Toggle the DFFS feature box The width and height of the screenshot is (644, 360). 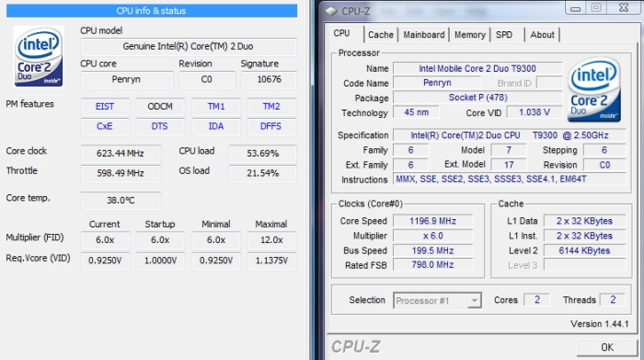click(271, 126)
